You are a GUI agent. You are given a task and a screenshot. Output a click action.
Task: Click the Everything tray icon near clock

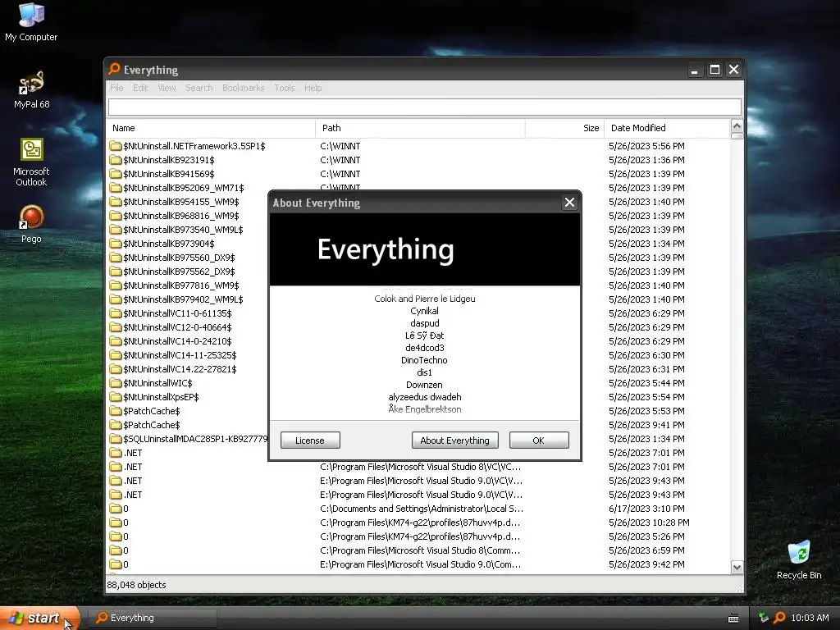pos(779,618)
